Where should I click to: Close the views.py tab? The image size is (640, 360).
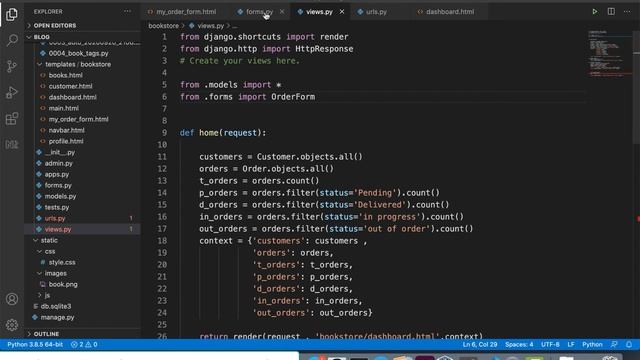point(342,12)
